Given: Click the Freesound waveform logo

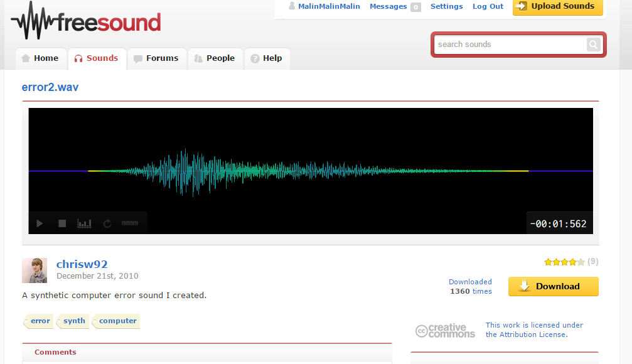Looking at the screenshot, I should point(31,21).
